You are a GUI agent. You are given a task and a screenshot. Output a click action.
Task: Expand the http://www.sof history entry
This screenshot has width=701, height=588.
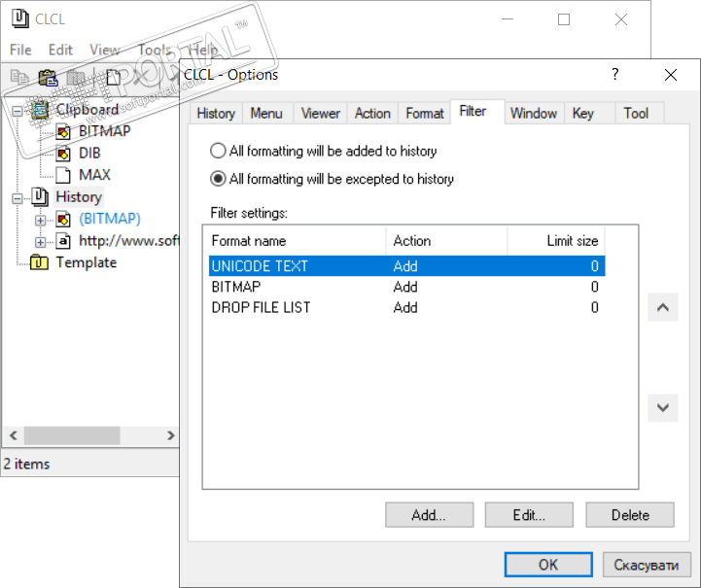pos(40,242)
